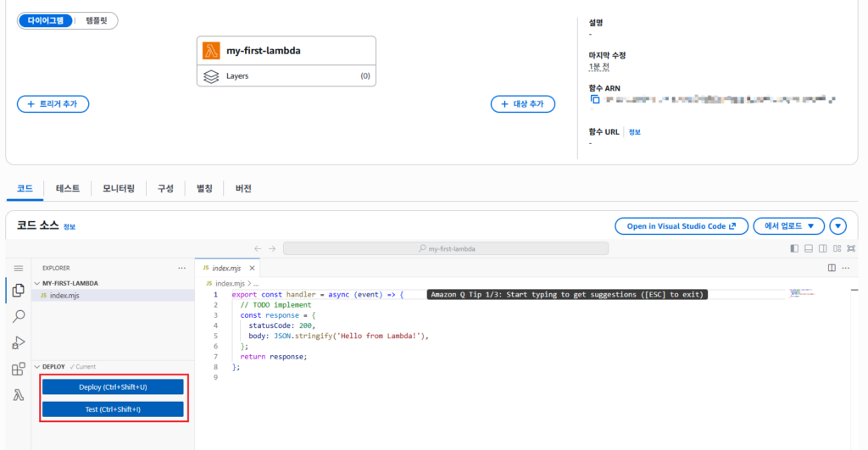Collapse the DEPLOY section
Viewport: 868px width, 450px height.
[37, 367]
